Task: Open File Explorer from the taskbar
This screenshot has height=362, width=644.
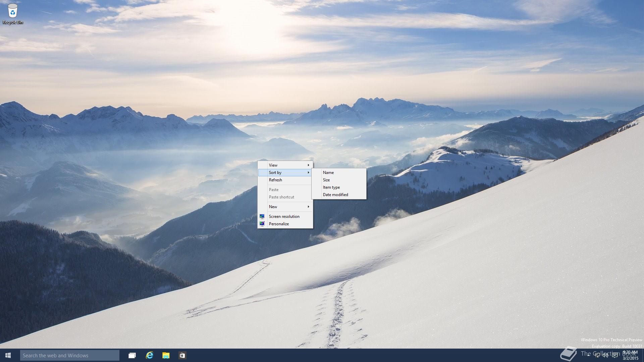Action: [x=166, y=355]
